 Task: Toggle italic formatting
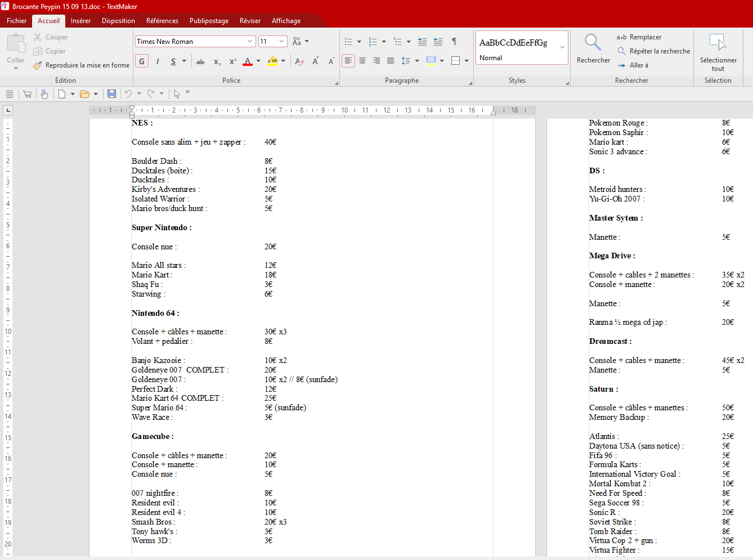pos(158,61)
